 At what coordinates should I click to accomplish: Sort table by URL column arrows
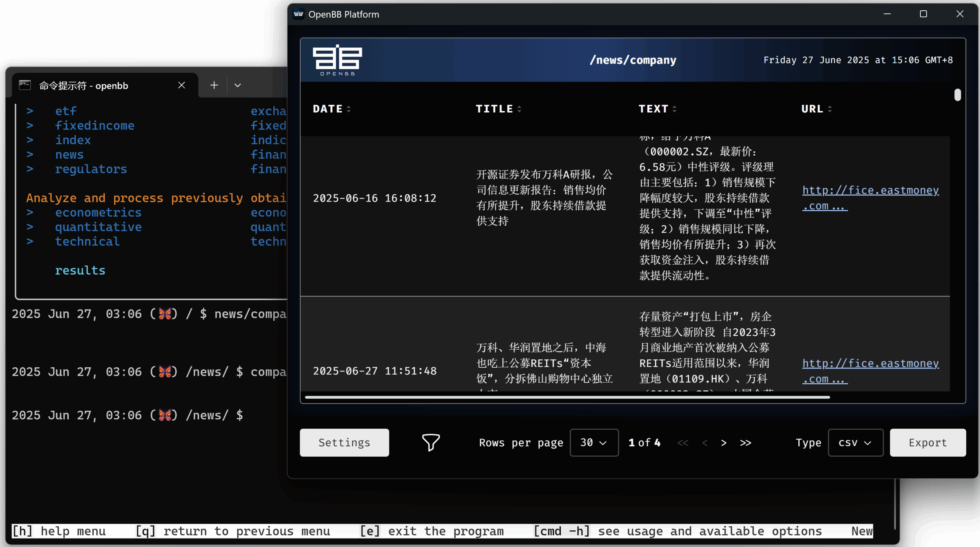[x=830, y=109]
